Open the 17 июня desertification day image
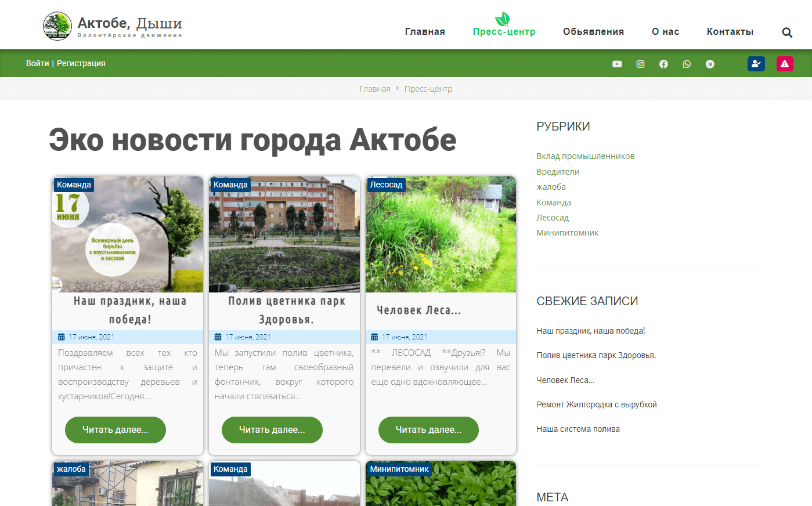This screenshot has width=812, height=506. pyautogui.click(x=128, y=234)
